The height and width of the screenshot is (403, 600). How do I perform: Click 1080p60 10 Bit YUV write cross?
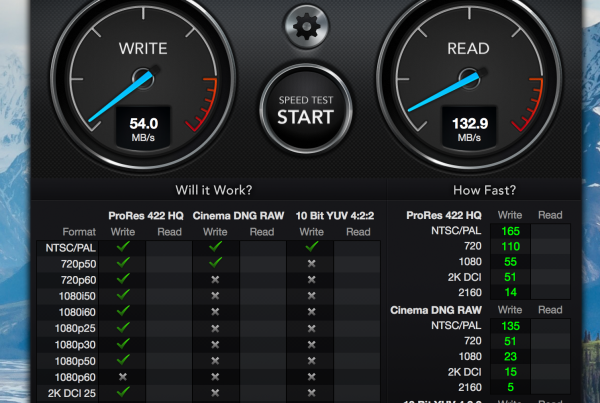[x=311, y=377]
